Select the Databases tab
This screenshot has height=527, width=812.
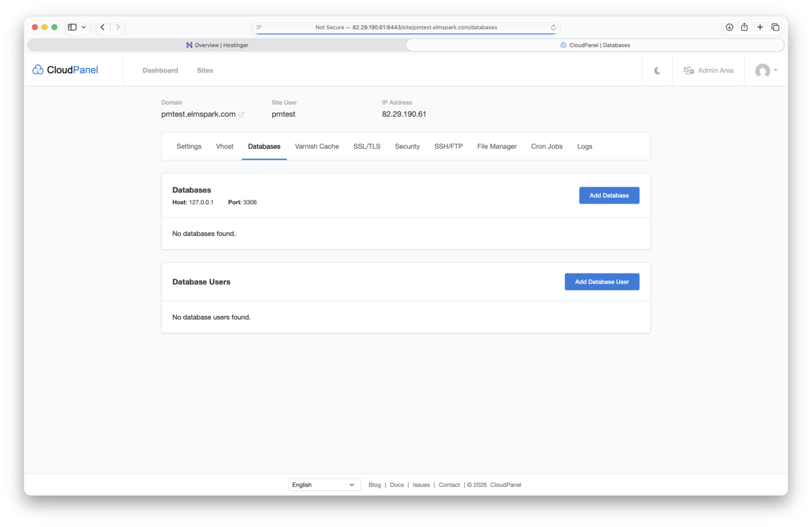[x=264, y=146]
